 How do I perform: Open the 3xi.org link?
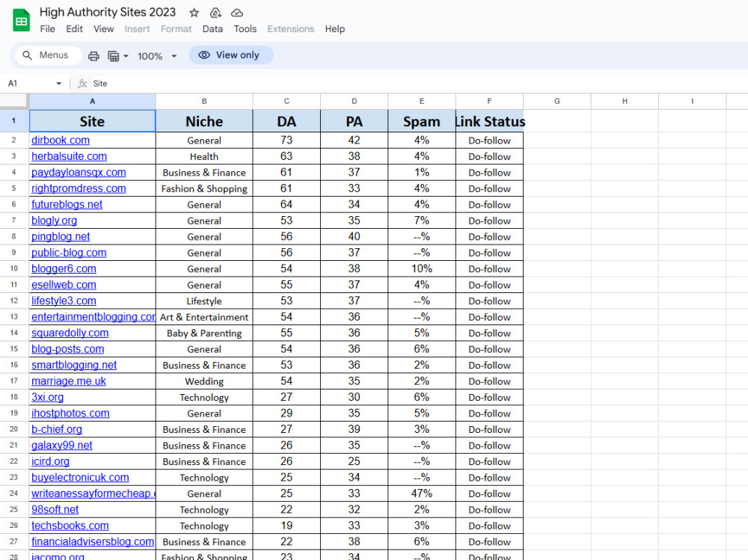tap(47, 397)
